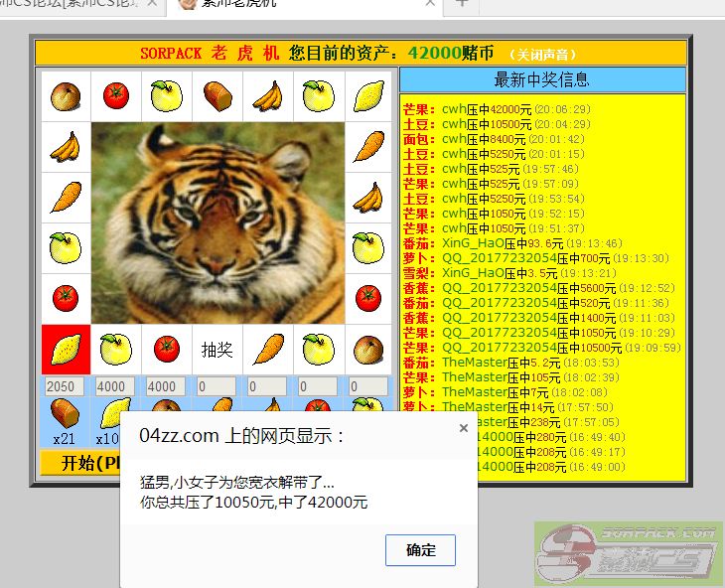This screenshot has width=725, height=588.
Task: Toggle sound off via 关闭声音
Action: click(541, 55)
